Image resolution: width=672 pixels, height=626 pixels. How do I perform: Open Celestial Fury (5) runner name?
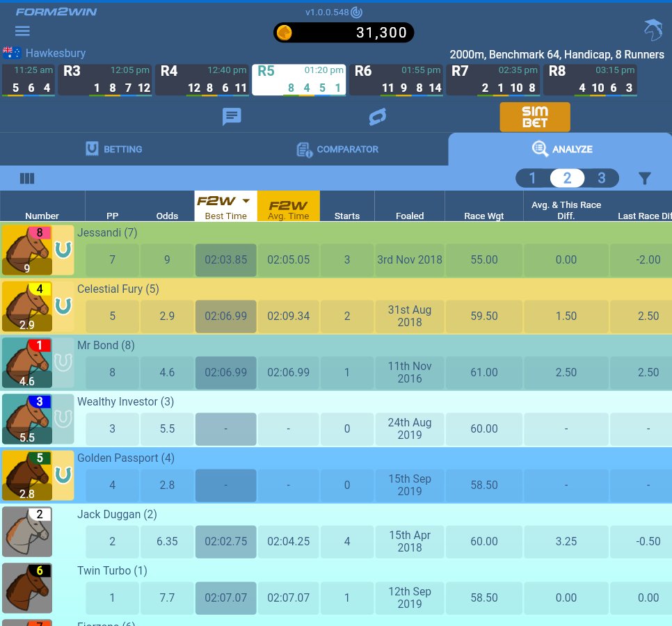coord(118,289)
